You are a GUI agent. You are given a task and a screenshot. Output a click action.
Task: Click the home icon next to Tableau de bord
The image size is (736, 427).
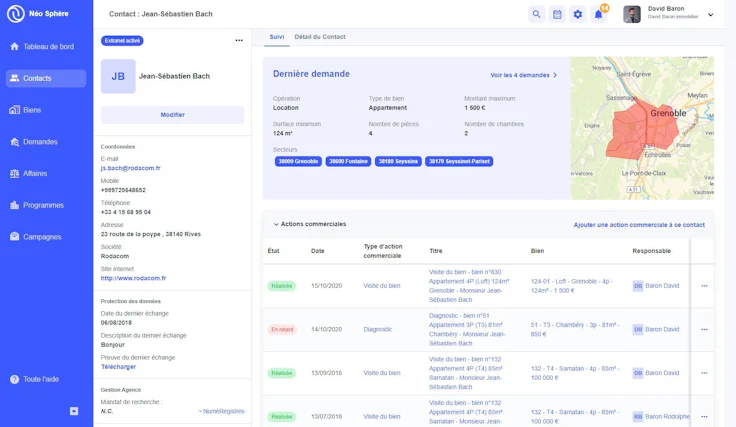pos(15,46)
